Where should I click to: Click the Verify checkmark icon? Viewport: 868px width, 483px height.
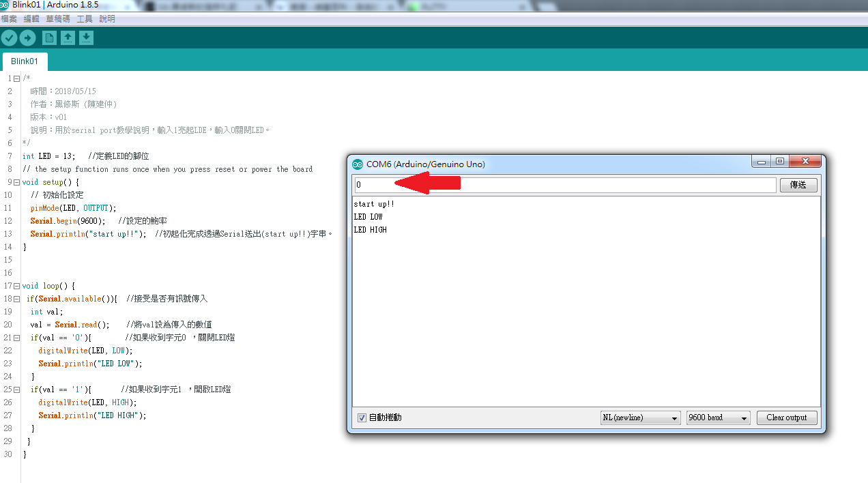(9, 38)
